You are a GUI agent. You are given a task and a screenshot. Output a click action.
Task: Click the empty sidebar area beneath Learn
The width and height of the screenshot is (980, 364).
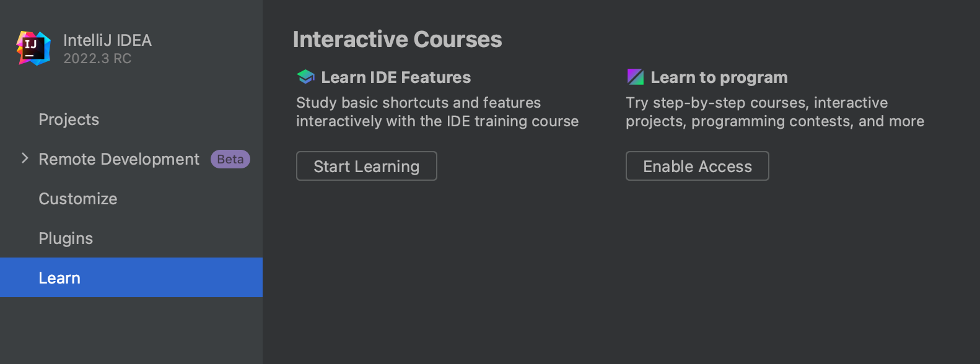[131, 331]
